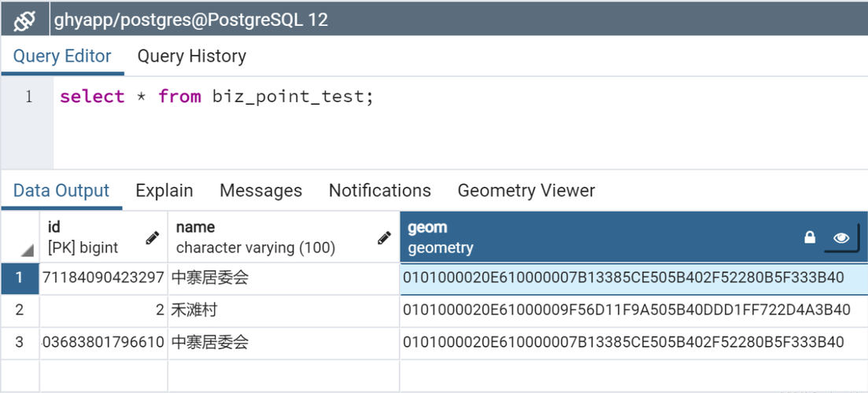Select the Data Output tab
This screenshot has height=393, width=868.
tap(61, 191)
